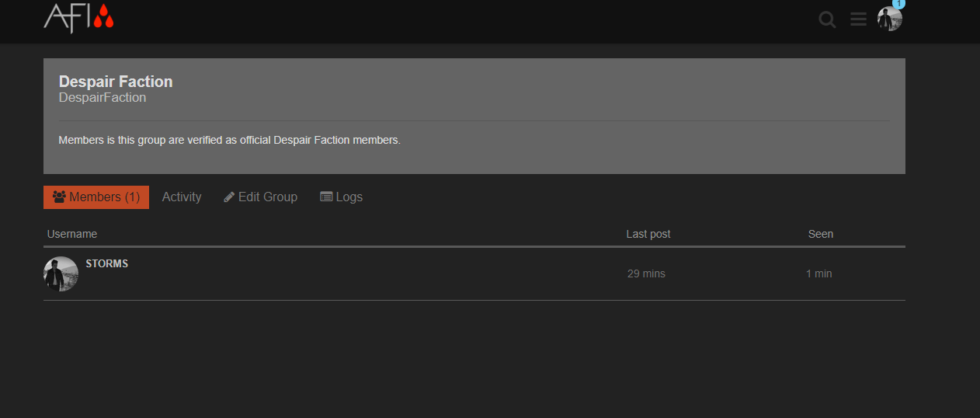Open STORMS user profile link
This screenshot has height=418, width=980.
click(x=107, y=263)
